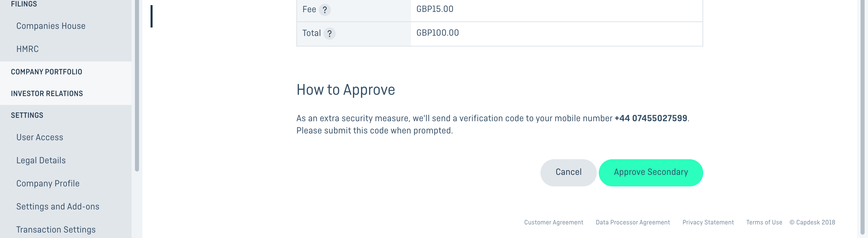Expand the Company Portfolio section
The width and height of the screenshot is (868, 238).
tap(46, 72)
